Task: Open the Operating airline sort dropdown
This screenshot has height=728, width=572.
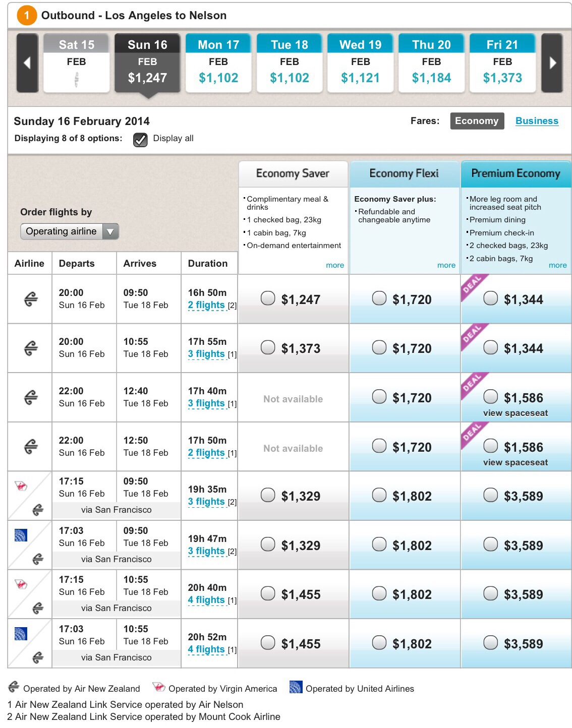Action: point(69,231)
